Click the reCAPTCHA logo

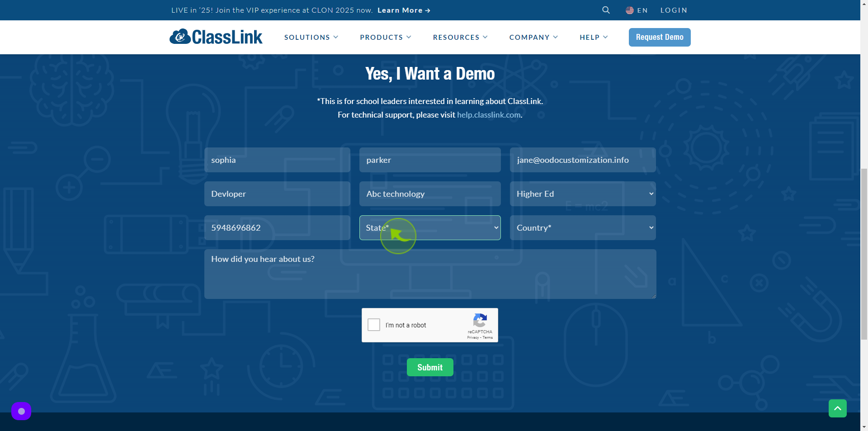click(480, 320)
